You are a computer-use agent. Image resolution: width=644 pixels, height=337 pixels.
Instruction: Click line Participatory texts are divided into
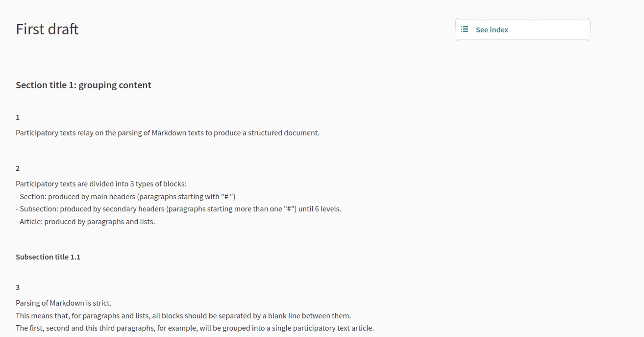coord(101,184)
